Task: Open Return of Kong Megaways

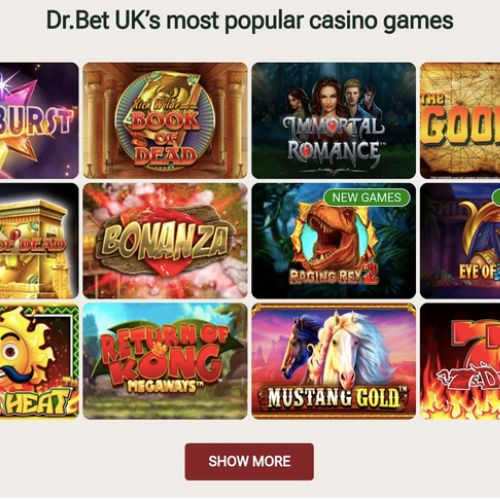Action: click(165, 361)
